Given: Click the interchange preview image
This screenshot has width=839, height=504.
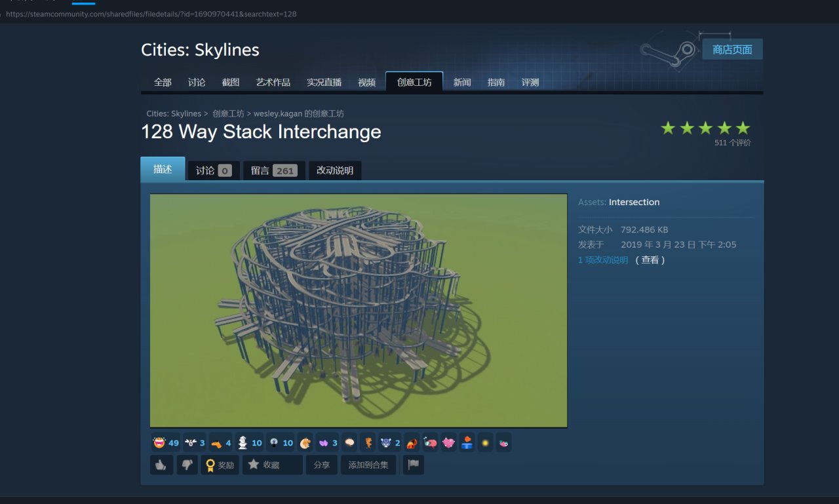Looking at the screenshot, I should coord(359,311).
